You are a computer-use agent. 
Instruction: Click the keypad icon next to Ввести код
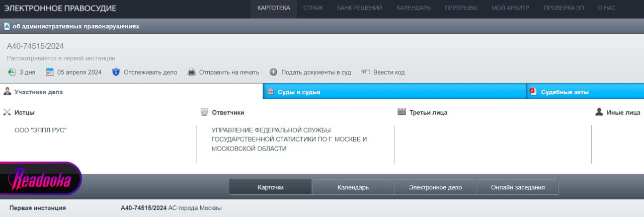[x=365, y=72]
